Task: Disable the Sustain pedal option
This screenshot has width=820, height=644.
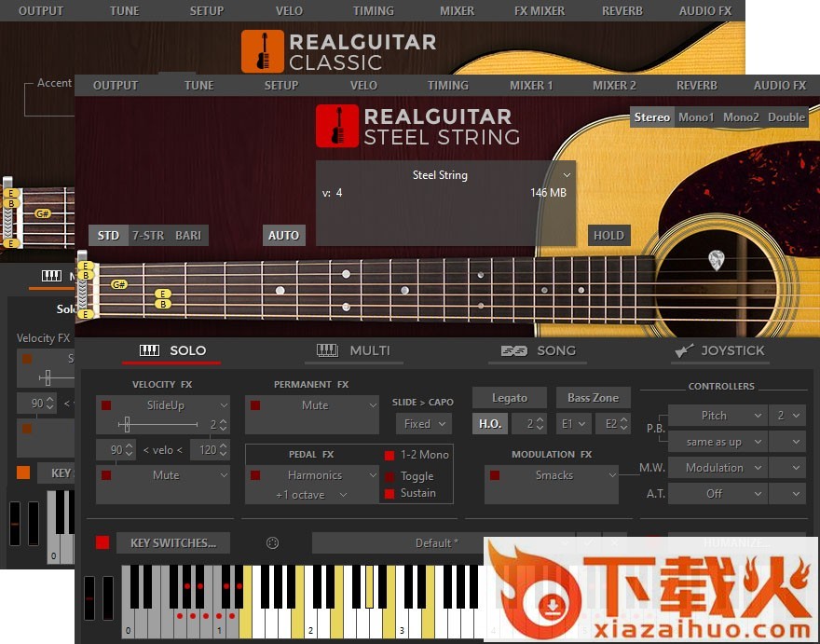Action: coord(389,493)
